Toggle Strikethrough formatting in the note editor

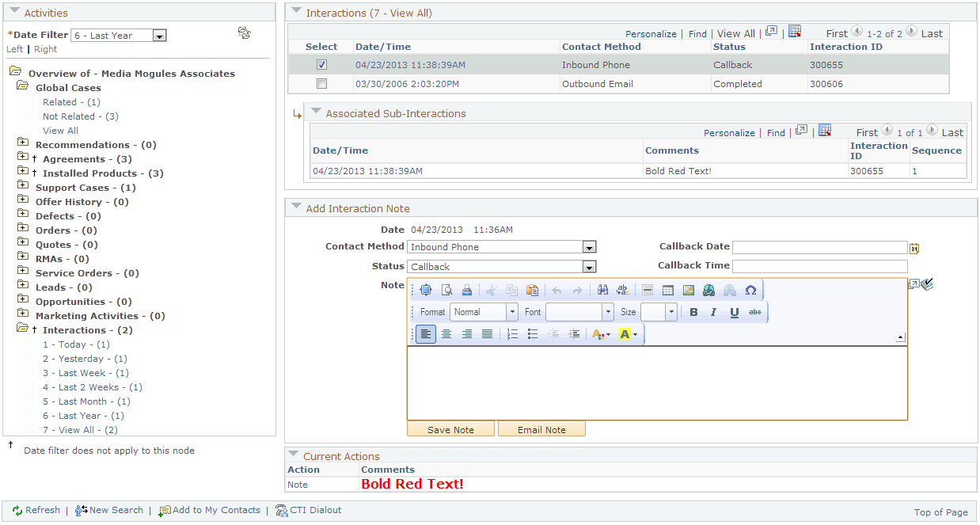[755, 312]
